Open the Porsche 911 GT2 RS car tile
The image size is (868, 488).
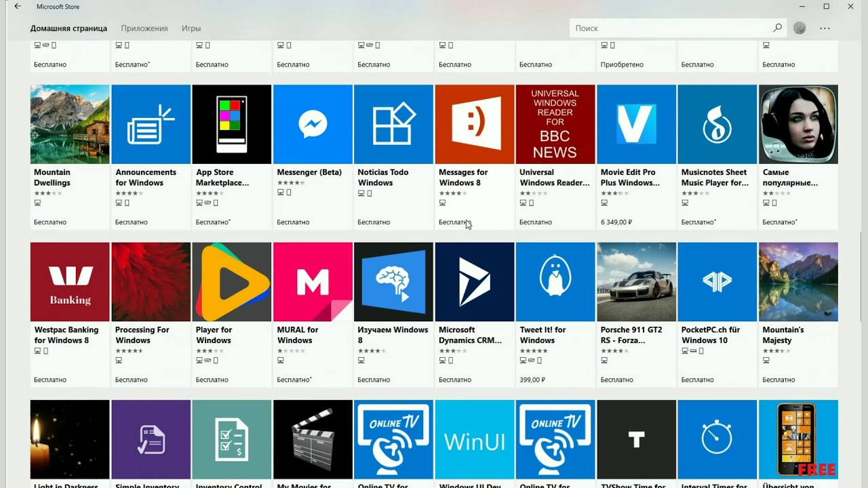636,282
